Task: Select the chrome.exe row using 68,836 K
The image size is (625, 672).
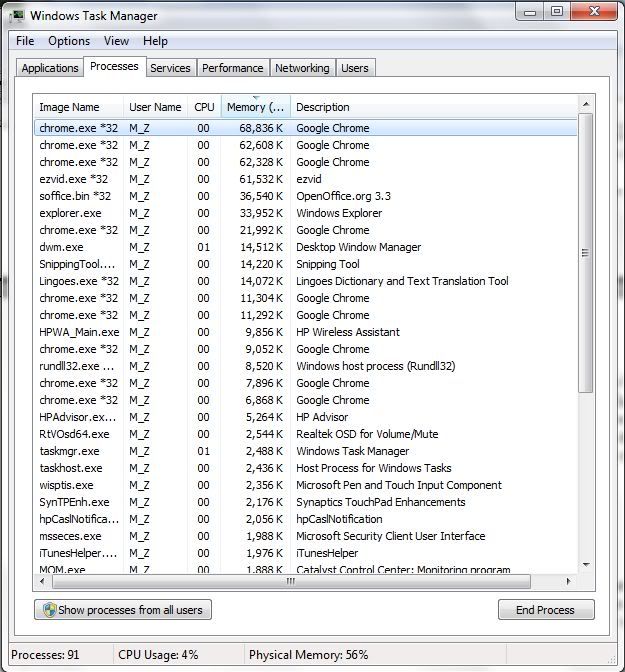Action: pyautogui.click(x=305, y=128)
